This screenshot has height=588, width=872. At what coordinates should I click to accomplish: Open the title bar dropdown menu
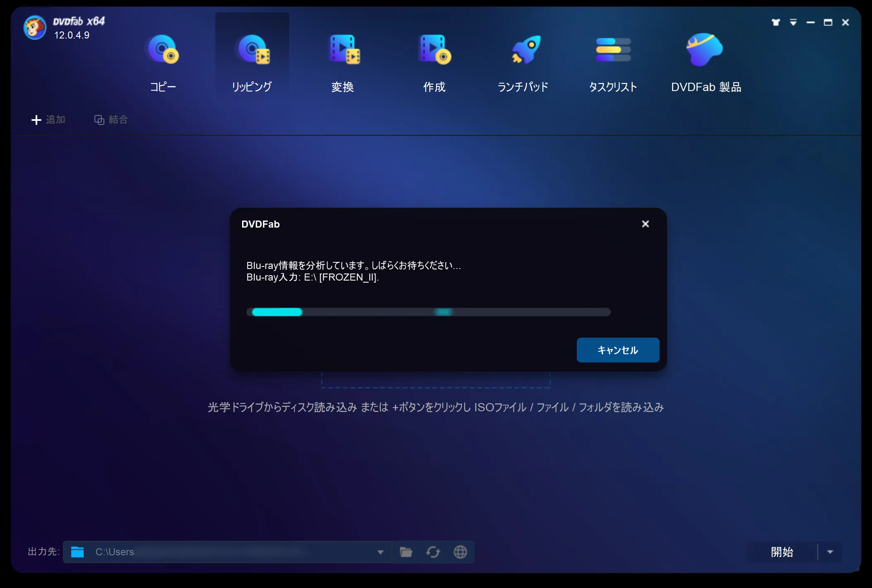[793, 22]
